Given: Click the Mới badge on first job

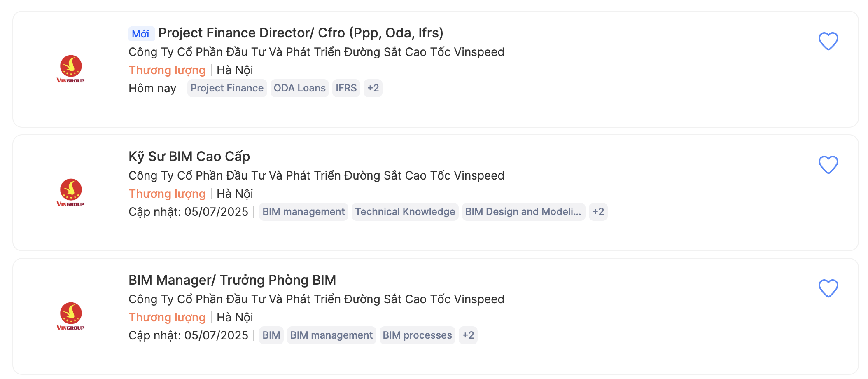Looking at the screenshot, I should click(141, 34).
